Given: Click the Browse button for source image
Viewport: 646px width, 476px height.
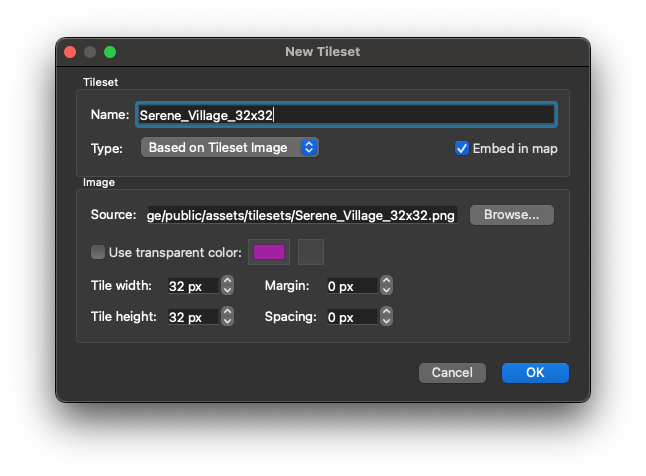Looking at the screenshot, I should [x=511, y=215].
